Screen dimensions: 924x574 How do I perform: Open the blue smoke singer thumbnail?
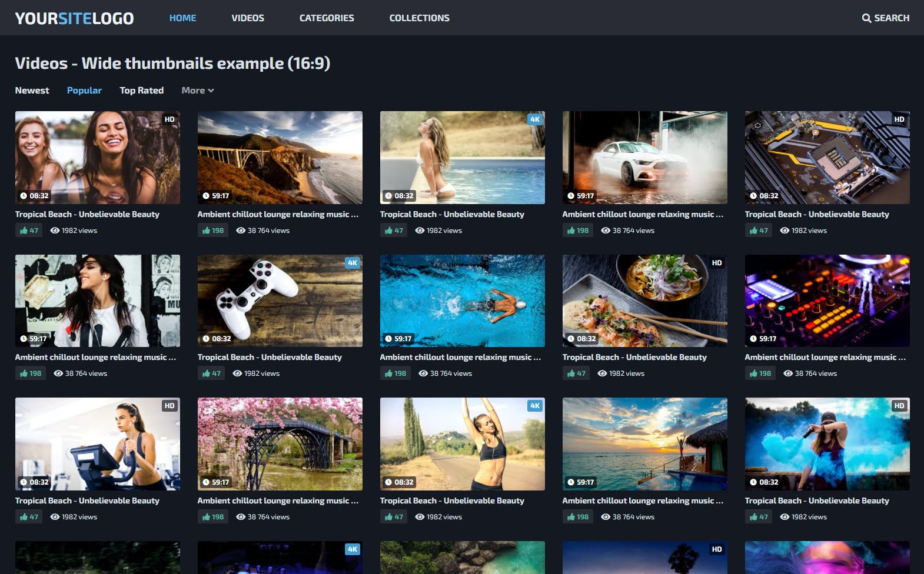(x=827, y=444)
